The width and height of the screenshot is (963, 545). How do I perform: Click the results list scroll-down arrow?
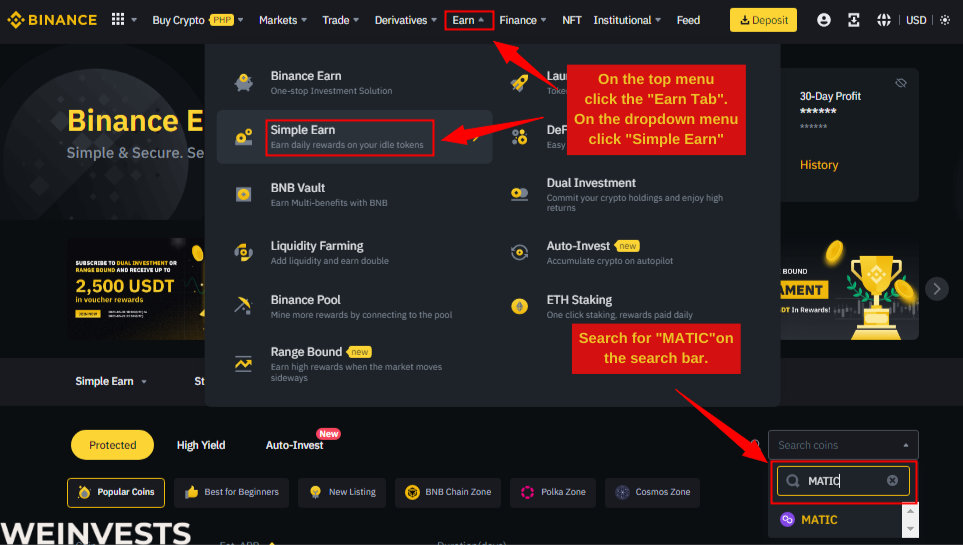pos(910,528)
